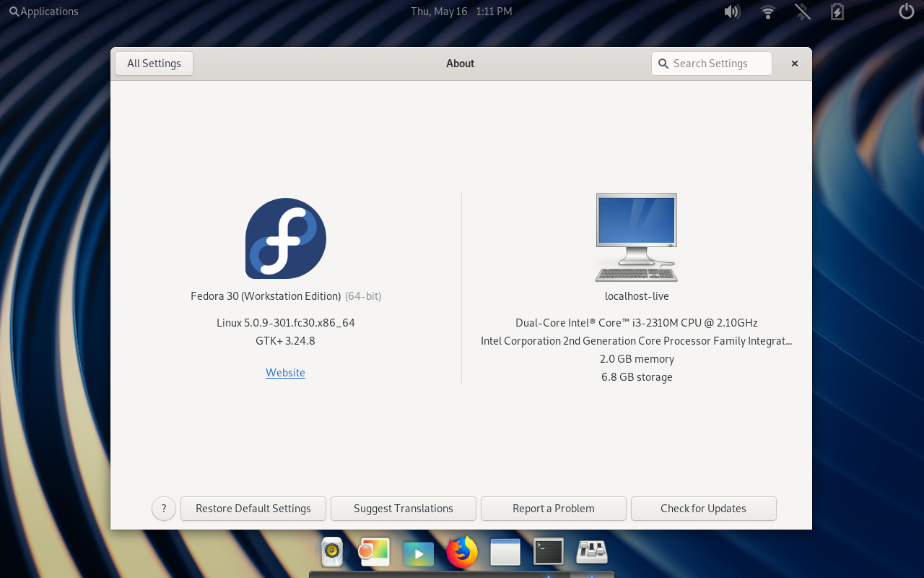Open the Applications menu

(x=43, y=11)
